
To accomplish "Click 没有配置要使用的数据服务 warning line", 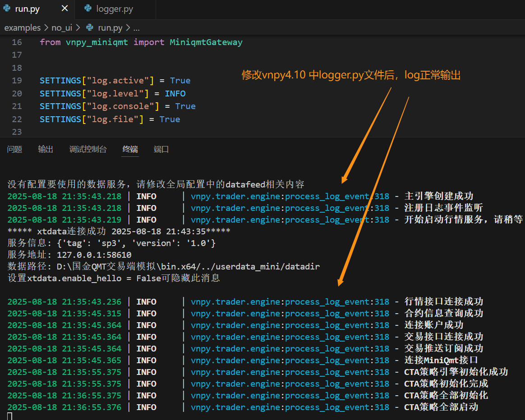I will point(156,184).
